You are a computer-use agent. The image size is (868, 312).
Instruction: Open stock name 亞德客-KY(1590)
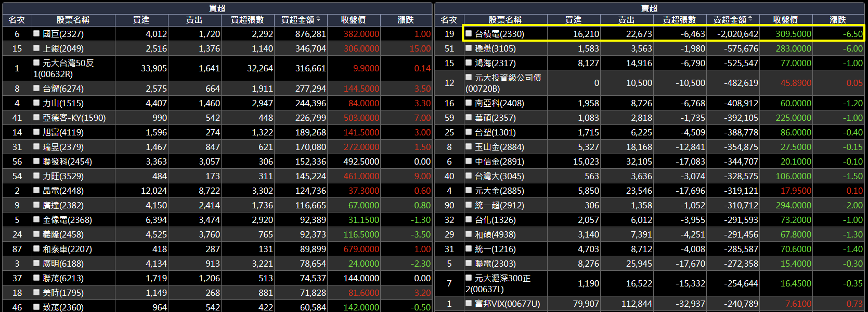pyautogui.click(x=74, y=118)
